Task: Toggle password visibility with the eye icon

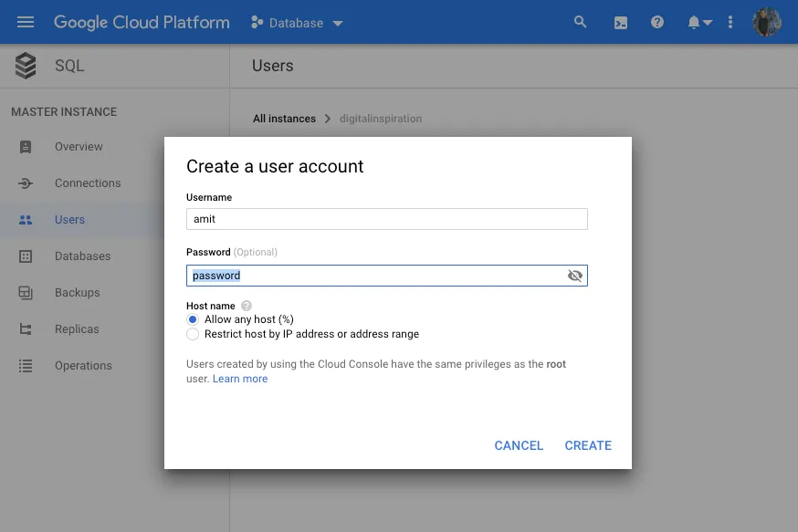Action: pyautogui.click(x=574, y=275)
